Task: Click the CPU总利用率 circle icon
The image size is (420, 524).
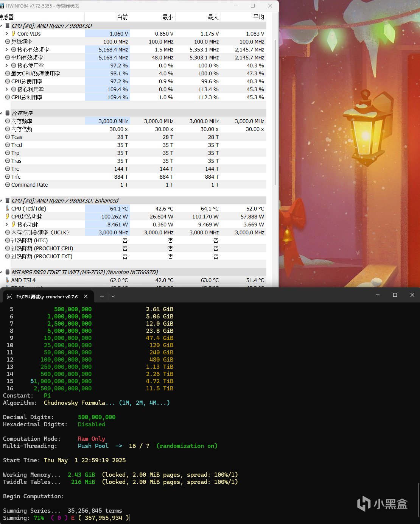Action: [x=8, y=97]
